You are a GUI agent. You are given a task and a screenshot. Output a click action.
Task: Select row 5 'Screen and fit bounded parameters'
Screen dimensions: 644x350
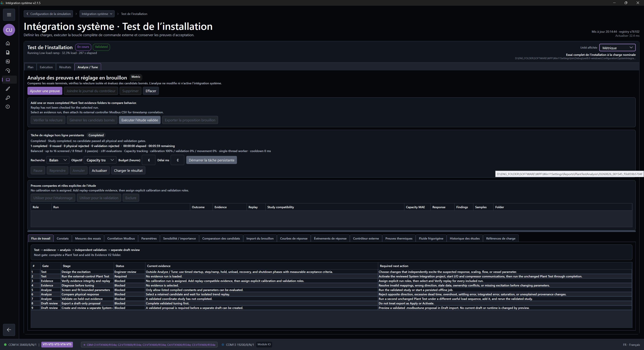click(331, 290)
